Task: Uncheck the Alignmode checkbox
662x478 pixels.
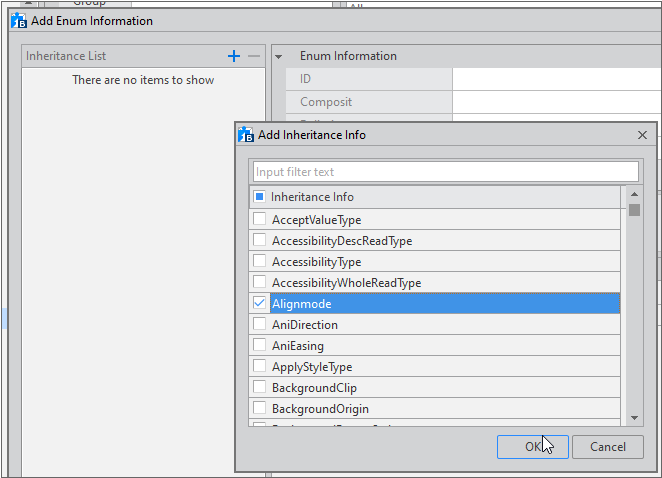Action: click(260, 303)
